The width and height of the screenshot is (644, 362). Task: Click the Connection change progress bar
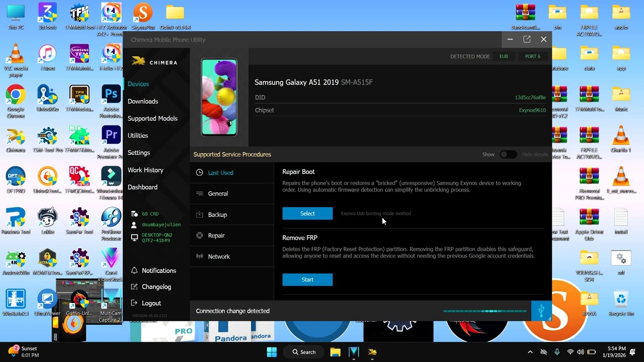[485, 311]
